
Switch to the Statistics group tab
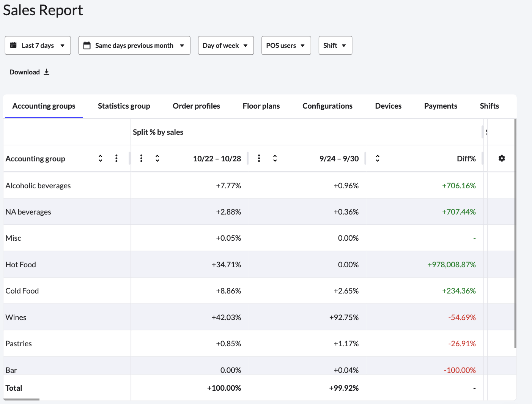coord(124,106)
